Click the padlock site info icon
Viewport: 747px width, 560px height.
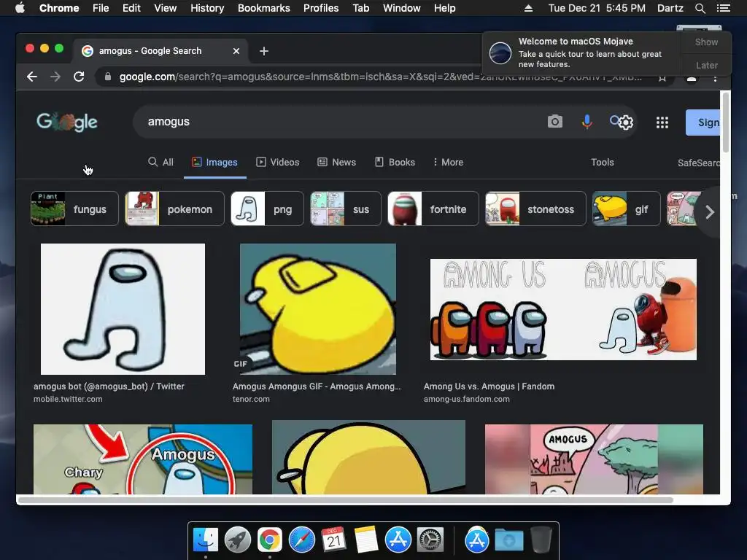coord(108,77)
